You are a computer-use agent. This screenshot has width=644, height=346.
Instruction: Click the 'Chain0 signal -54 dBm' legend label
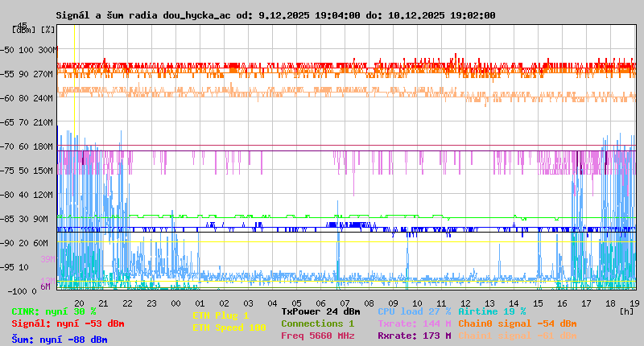point(518,323)
